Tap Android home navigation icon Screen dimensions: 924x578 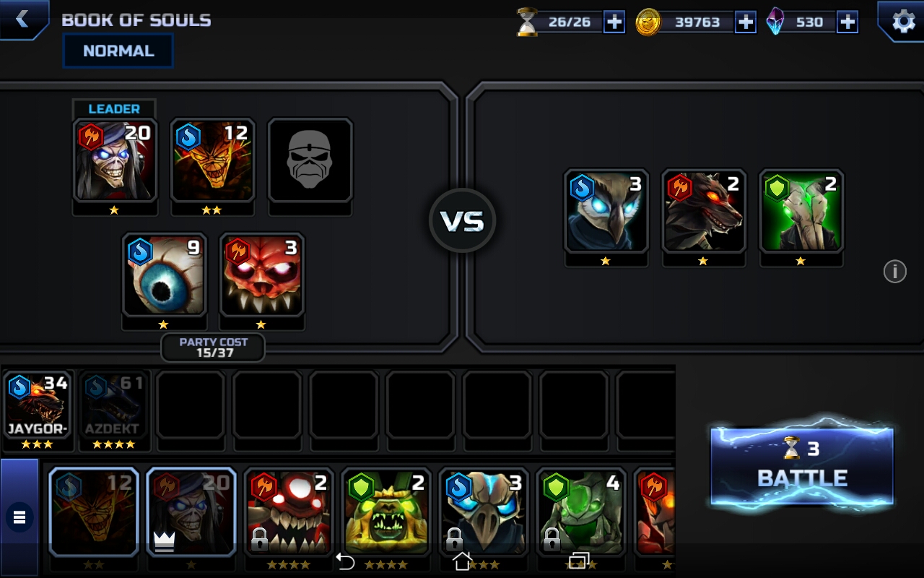(x=462, y=561)
